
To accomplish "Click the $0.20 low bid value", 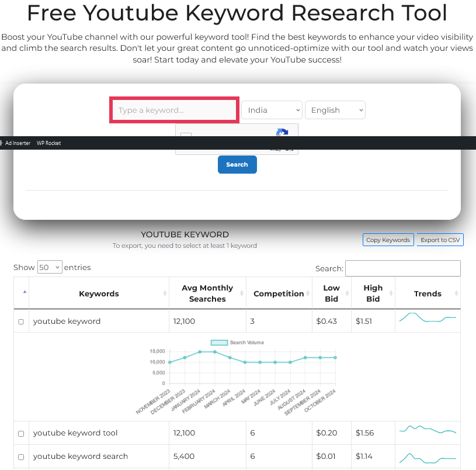I will 326,433.
